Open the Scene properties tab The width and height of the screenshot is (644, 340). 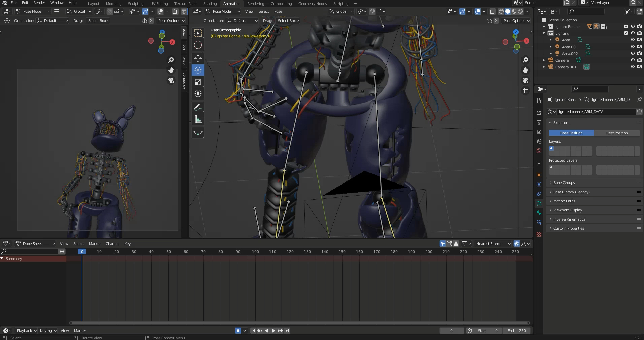[x=539, y=141]
